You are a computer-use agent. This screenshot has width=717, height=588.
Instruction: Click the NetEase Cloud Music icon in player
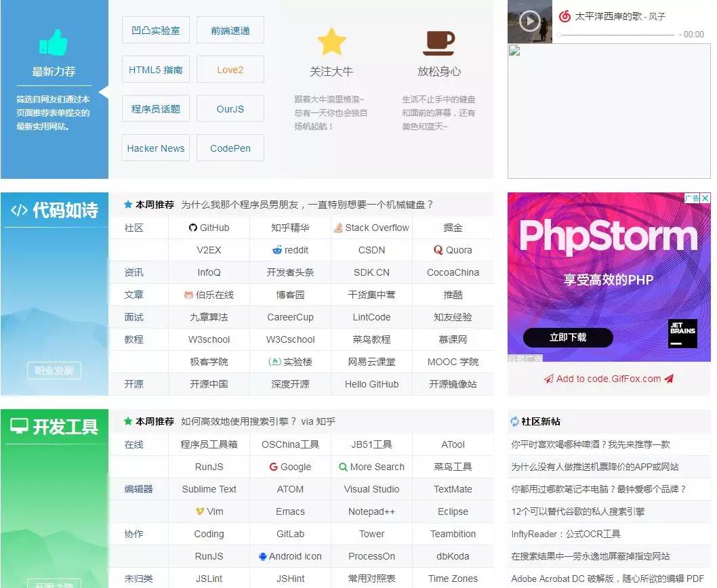(x=565, y=15)
